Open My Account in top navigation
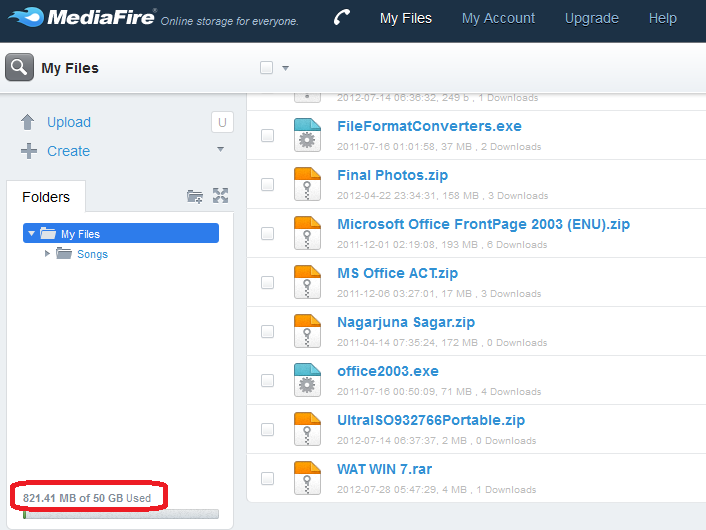 point(498,18)
